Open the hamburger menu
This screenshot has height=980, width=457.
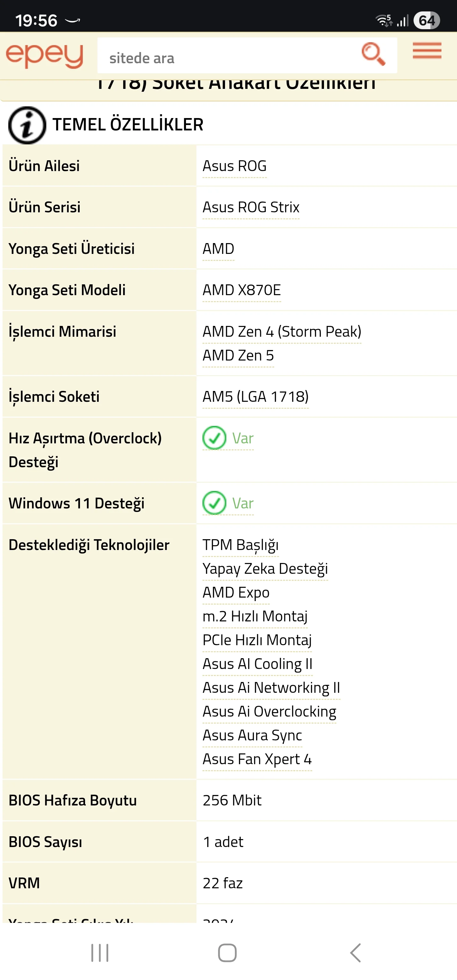(427, 51)
